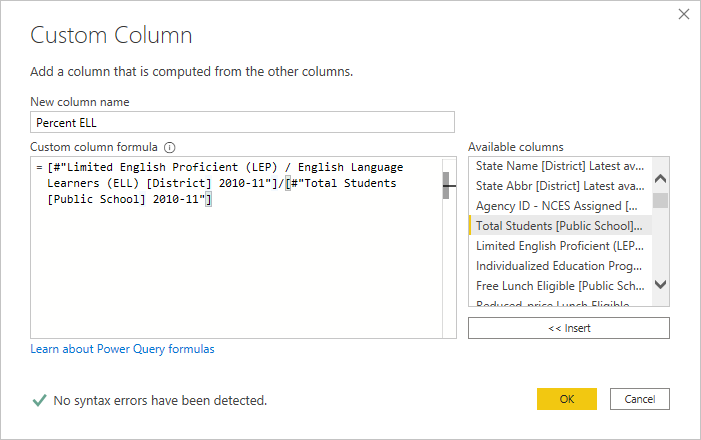Image resolution: width=701 pixels, height=440 pixels.
Task: Click the Available columns scrollbar thumb
Action: coord(660,200)
